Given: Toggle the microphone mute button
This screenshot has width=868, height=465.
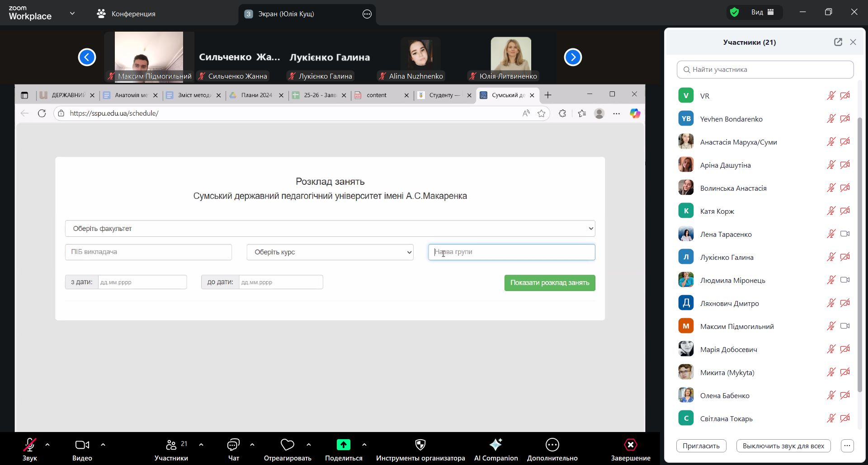Looking at the screenshot, I should tap(29, 445).
